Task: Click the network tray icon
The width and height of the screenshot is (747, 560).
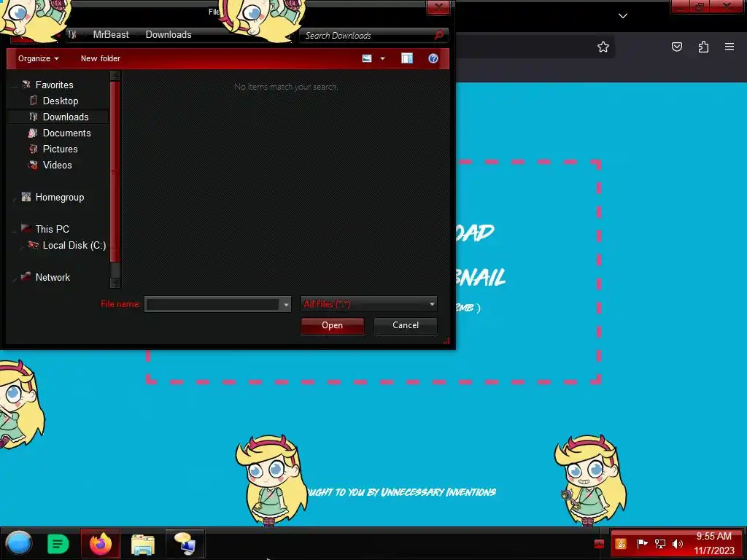Action: 659,543
